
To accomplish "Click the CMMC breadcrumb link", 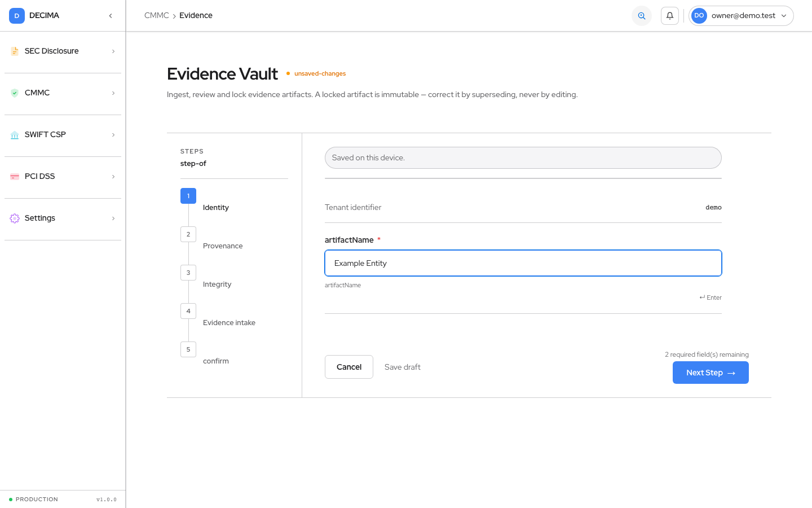I will pos(157,16).
